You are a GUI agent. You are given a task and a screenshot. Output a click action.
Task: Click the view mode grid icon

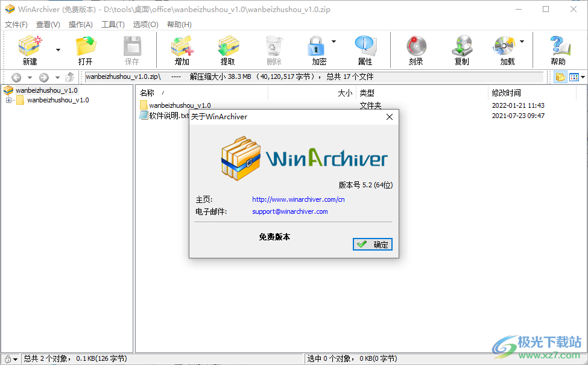tap(574, 77)
